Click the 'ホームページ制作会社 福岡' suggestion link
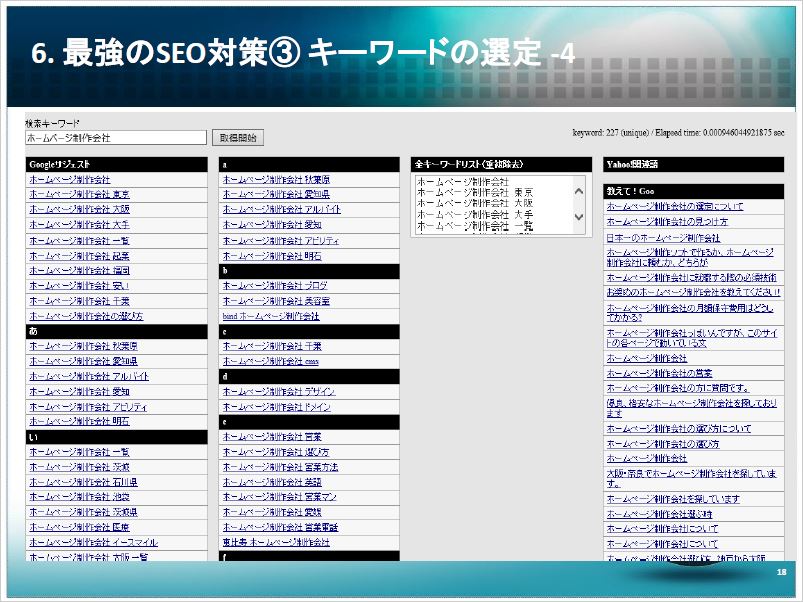The image size is (803, 602). coord(80,270)
